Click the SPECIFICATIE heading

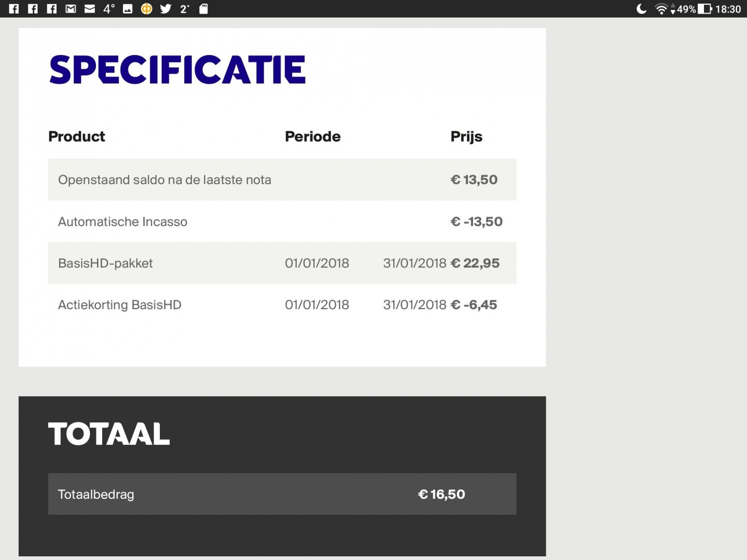point(177,70)
